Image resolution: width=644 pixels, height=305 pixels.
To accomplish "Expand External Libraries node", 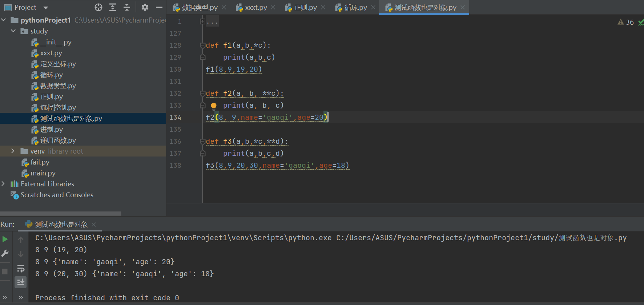I will tap(3, 184).
